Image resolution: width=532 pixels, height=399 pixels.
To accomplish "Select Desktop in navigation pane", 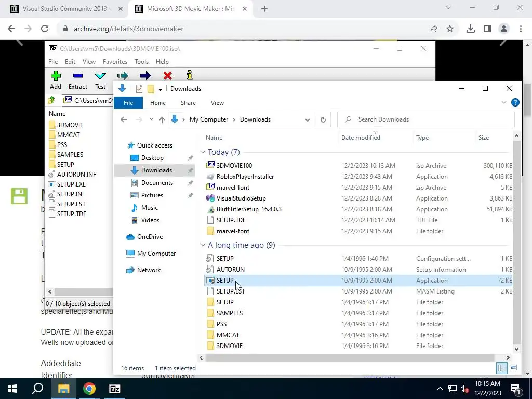I will coord(152,158).
